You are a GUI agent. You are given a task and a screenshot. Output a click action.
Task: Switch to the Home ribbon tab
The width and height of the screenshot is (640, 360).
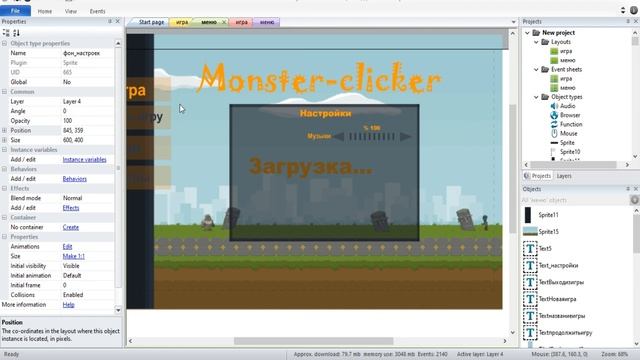click(x=44, y=11)
